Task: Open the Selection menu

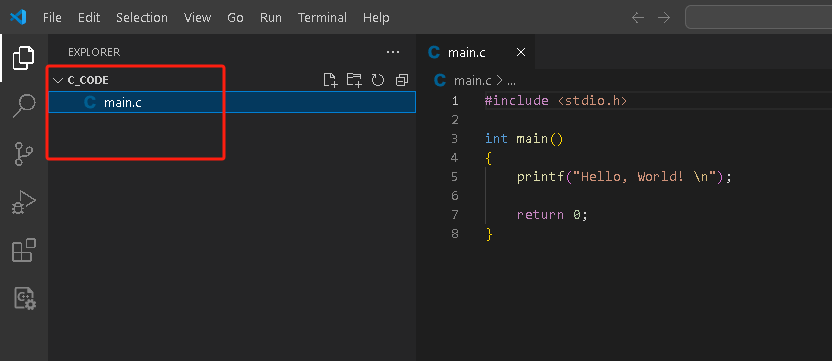Action: (142, 18)
